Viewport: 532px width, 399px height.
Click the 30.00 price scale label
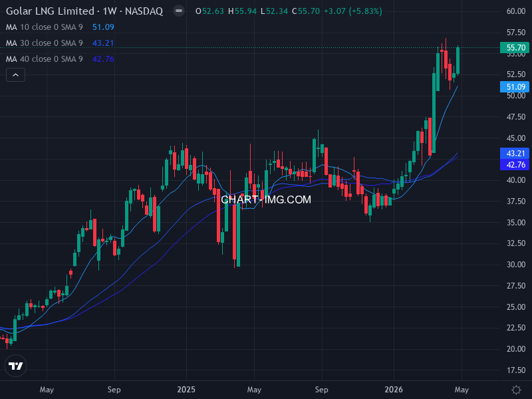pos(516,264)
